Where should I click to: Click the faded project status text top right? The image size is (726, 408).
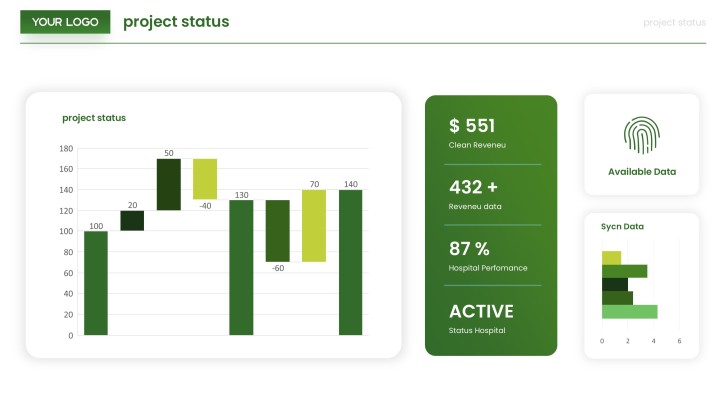674,23
